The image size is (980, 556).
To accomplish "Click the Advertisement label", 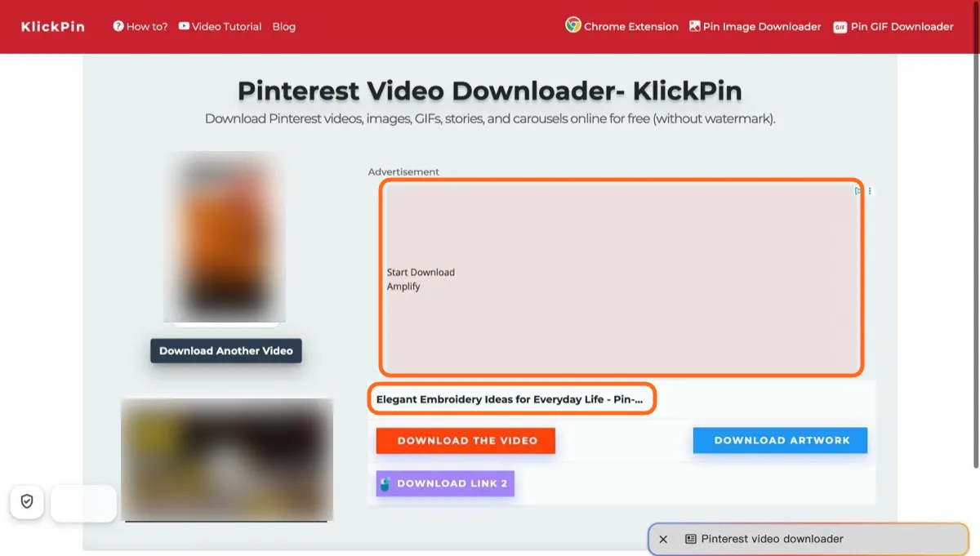I will click(x=403, y=172).
